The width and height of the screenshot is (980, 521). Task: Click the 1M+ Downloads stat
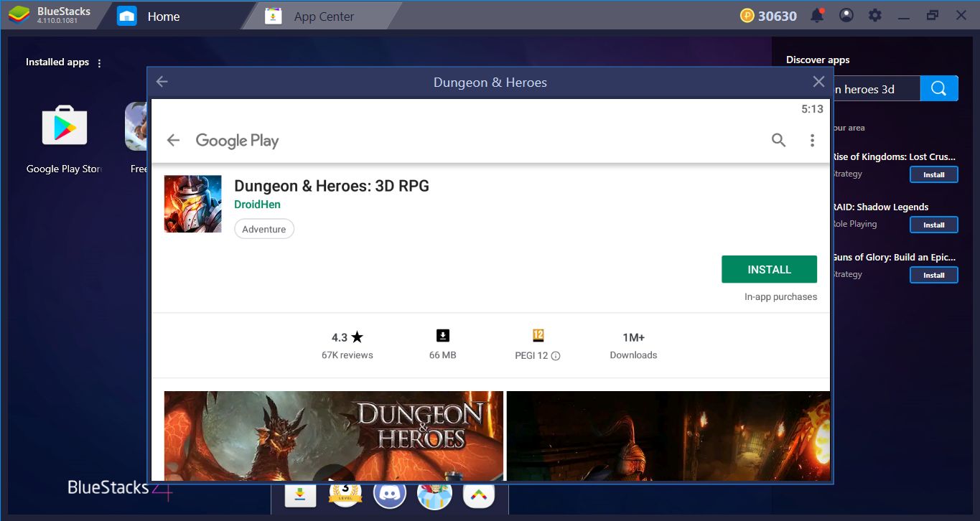click(633, 345)
